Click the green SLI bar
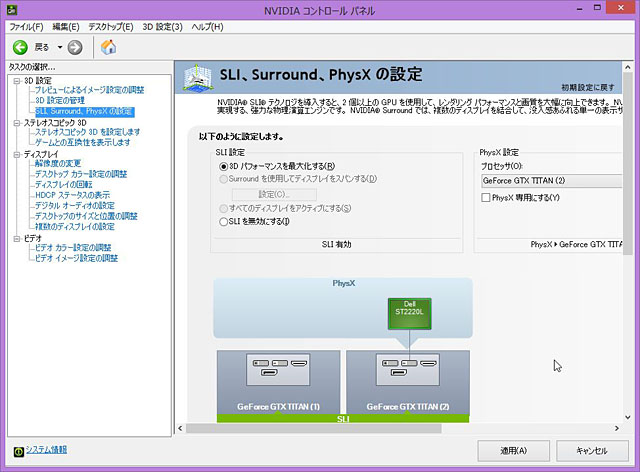The width and height of the screenshot is (640, 472). click(343, 419)
